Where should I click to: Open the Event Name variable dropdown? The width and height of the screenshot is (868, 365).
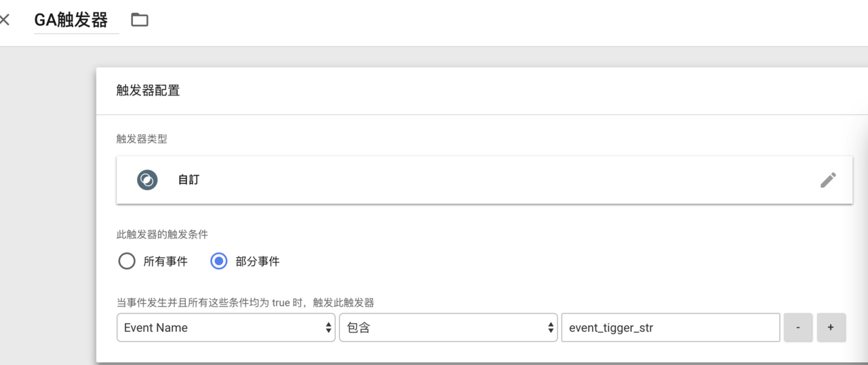pos(226,328)
